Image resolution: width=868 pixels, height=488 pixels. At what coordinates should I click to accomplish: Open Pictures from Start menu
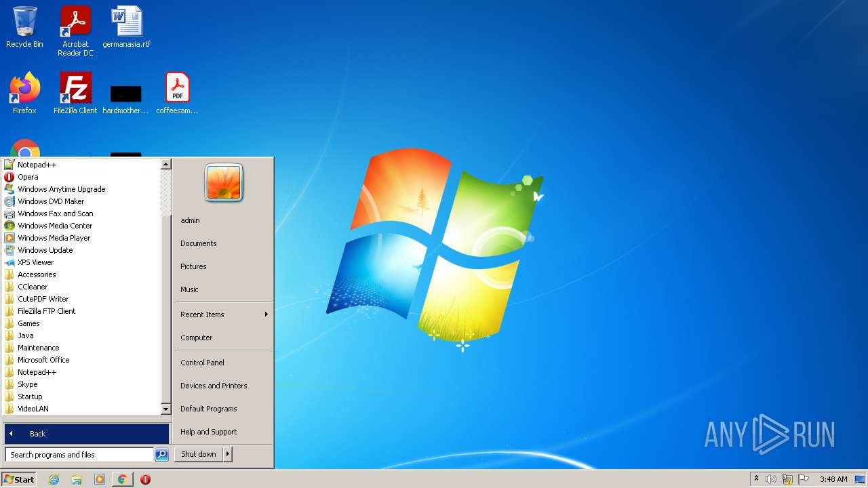click(224, 266)
